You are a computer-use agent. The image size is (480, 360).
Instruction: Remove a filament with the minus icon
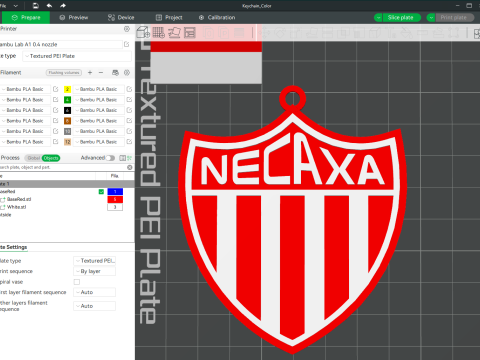coord(101,72)
